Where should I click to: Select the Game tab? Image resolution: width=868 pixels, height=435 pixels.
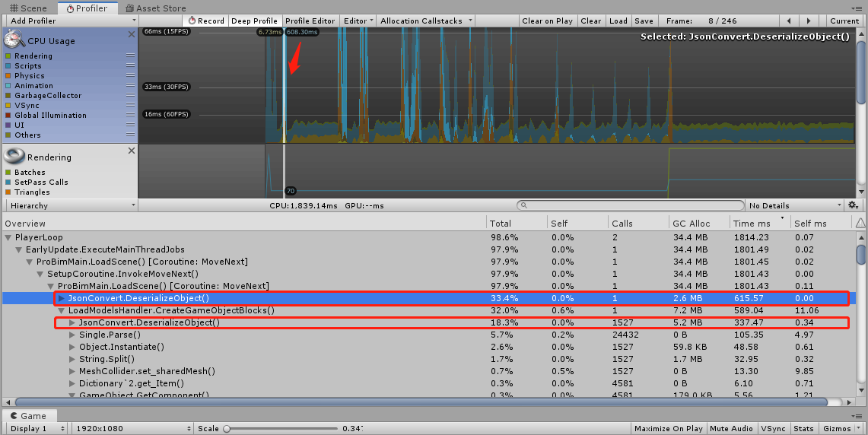[x=29, y=416]
